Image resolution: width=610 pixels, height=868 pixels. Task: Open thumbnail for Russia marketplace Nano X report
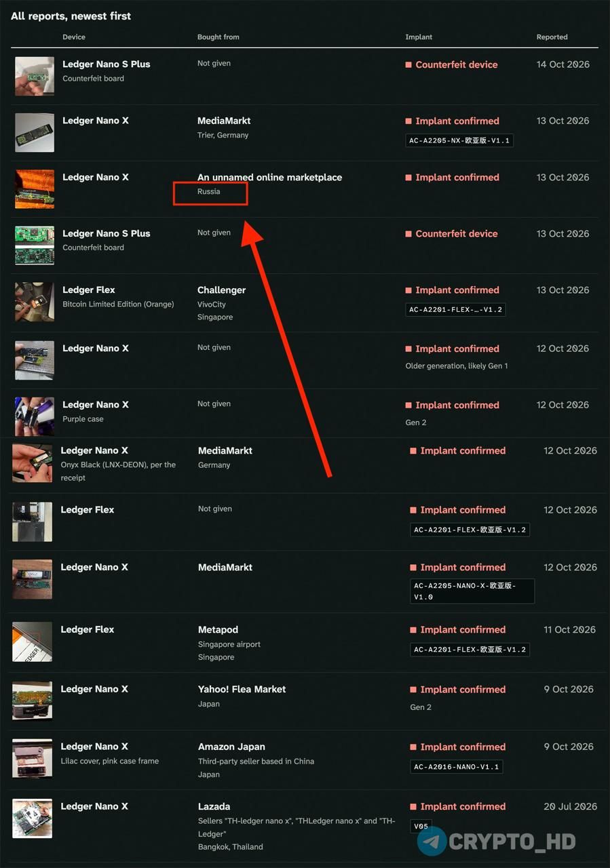click(x=35, y=189)
